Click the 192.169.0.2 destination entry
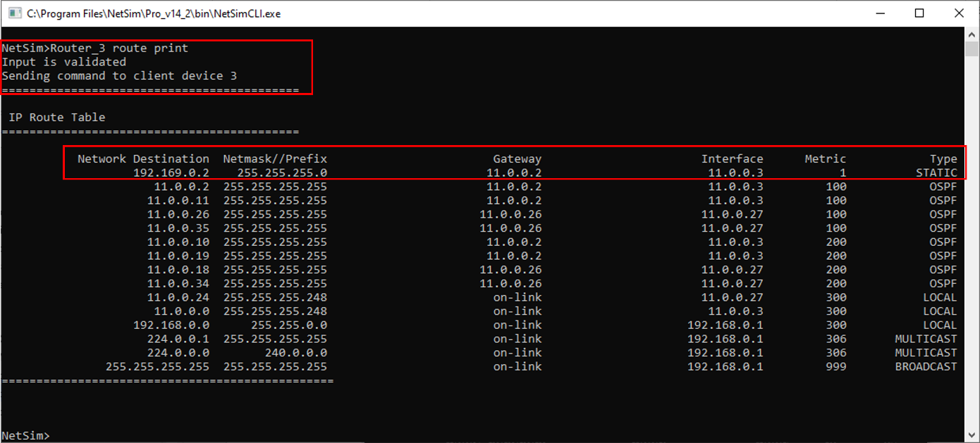The height and width of the screenshot is (443, 980). [x=171, y=173]
